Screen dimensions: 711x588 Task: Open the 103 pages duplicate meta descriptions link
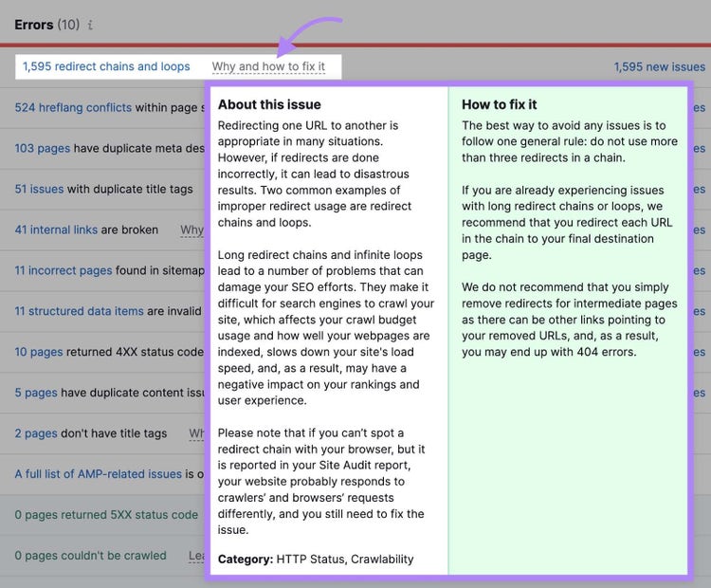pyautogui.click(x=42, y=148)
